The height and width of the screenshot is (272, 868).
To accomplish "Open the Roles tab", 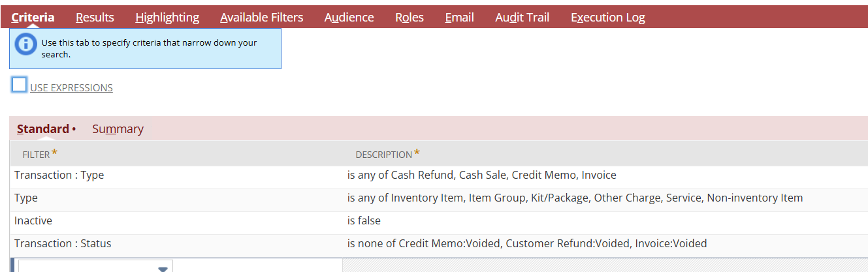I will 409,18.
